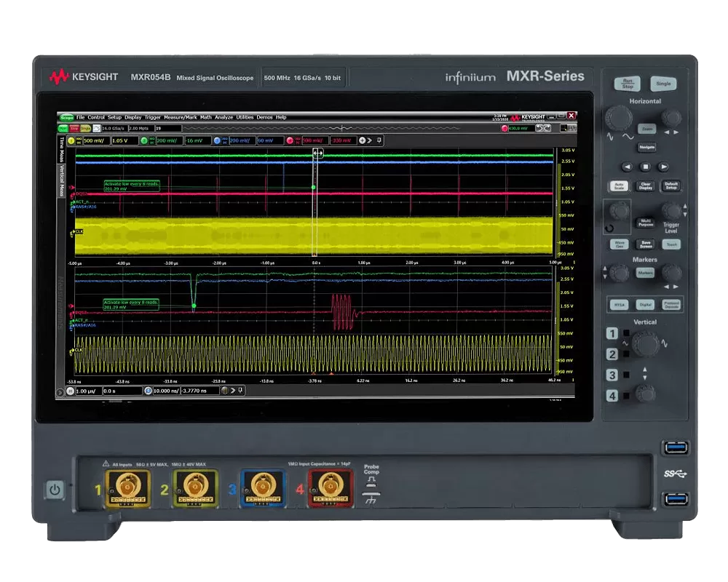728x582 pixels.
Task: Expand the bottom-left results panel chevron
Action: click(60, 393)
